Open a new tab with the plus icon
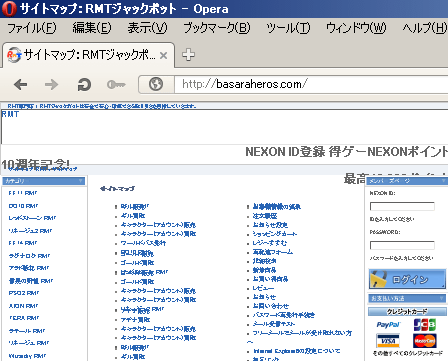 pos(188,54)
